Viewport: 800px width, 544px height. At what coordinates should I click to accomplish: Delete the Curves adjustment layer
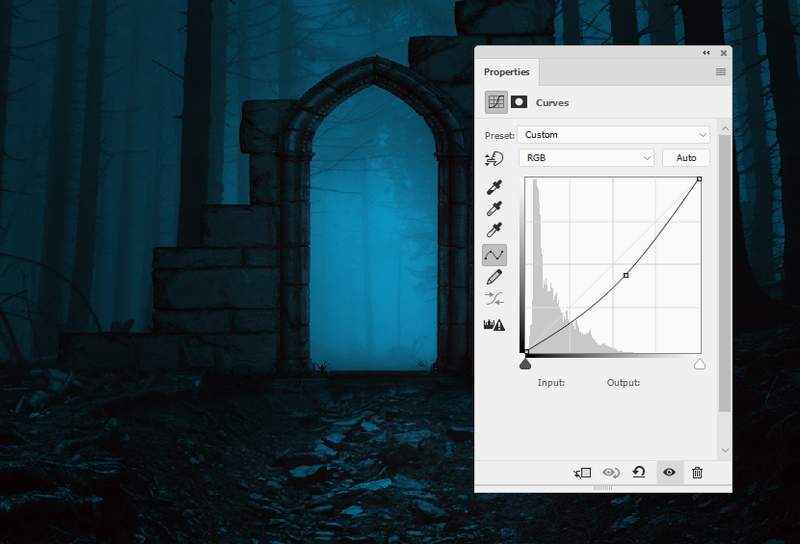tap(697, 473)
